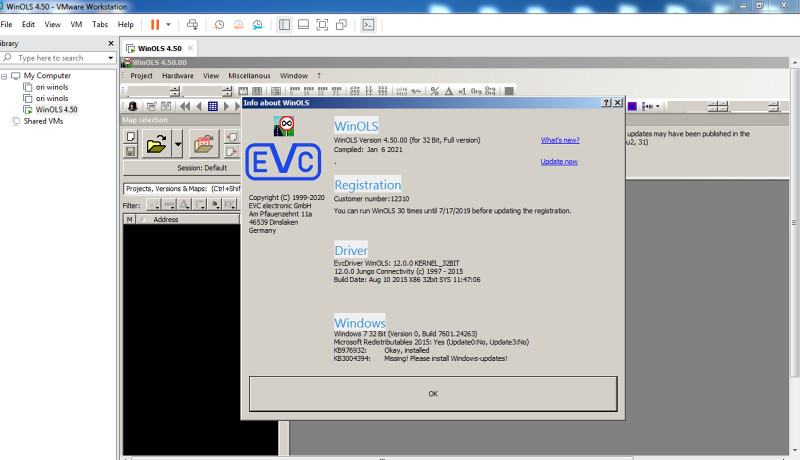
Task: Click the Session: Default button
Action: tap(202, 168)
